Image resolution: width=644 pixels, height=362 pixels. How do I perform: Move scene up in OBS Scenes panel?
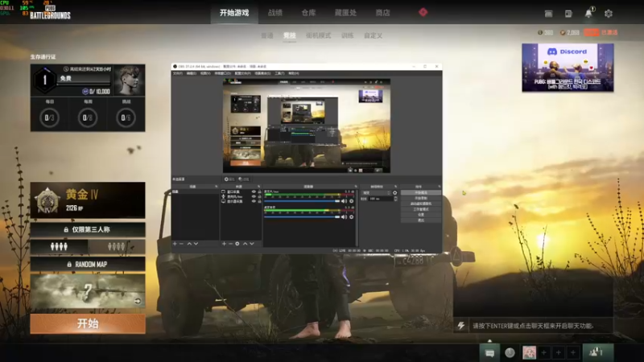click(x=189, y=244)
